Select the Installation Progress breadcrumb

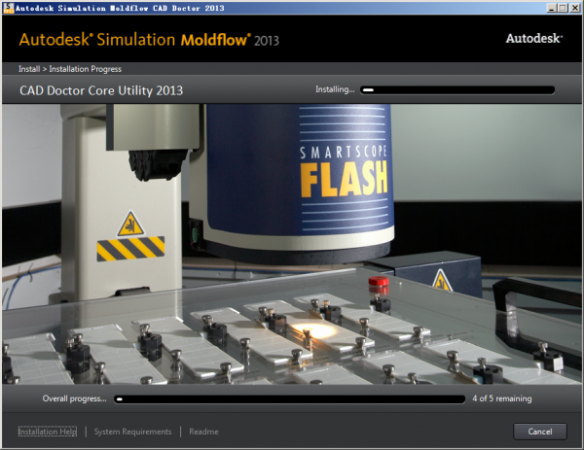coord(85,69)
